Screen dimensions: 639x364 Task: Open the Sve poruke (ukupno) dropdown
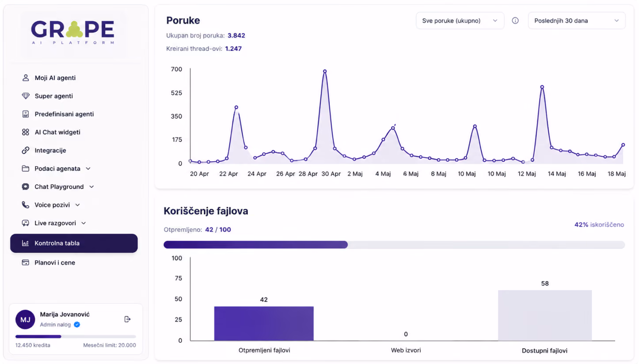point(460,20)
